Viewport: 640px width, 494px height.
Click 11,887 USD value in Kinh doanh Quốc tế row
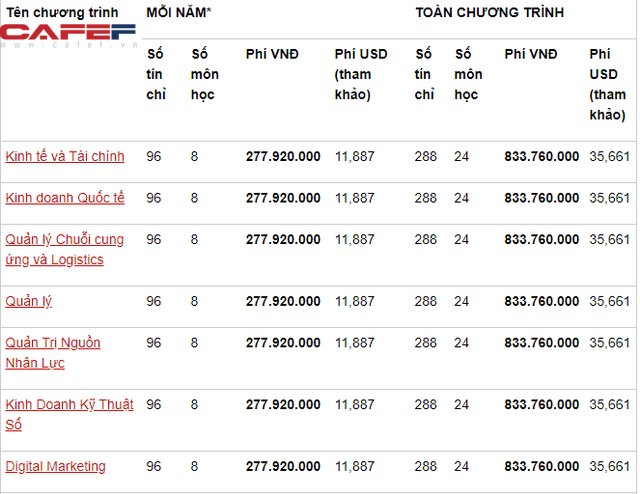[x=355, y=198]
